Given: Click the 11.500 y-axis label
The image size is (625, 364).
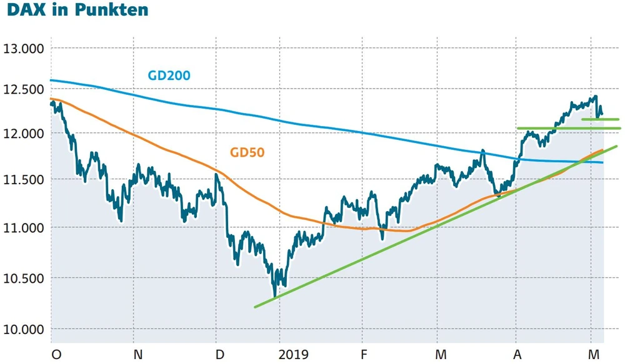Looking at the screenshot, I should click(25, 180).
